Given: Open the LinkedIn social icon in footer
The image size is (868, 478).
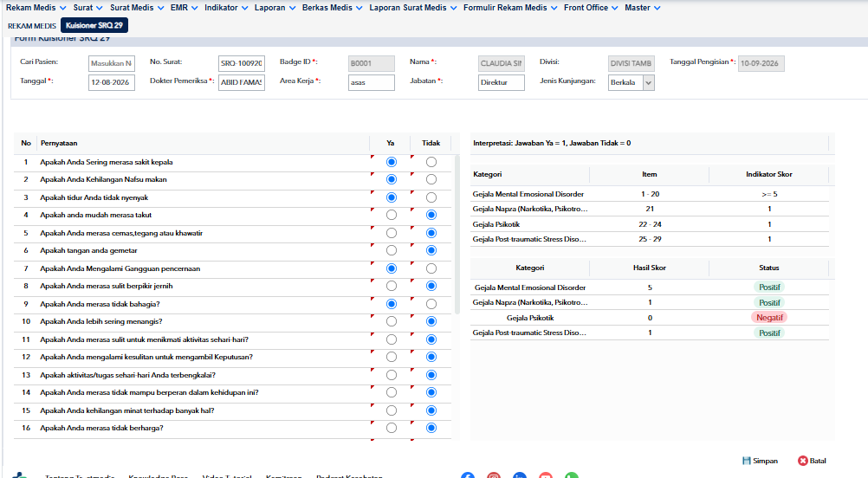Looking at the screenshot, I should click(520, 475).
